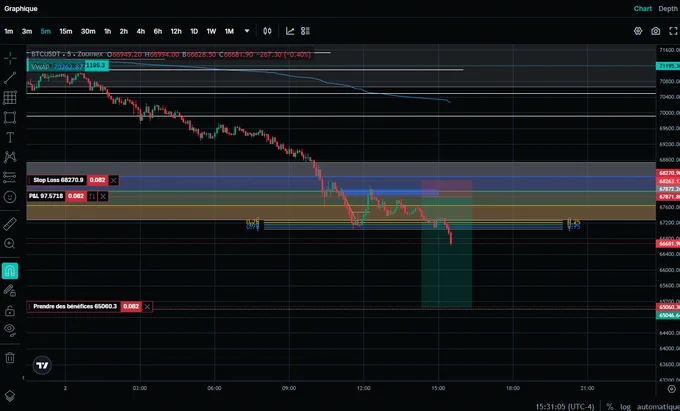
Task: Click the TradingView logo
Action: click(42, 365)
